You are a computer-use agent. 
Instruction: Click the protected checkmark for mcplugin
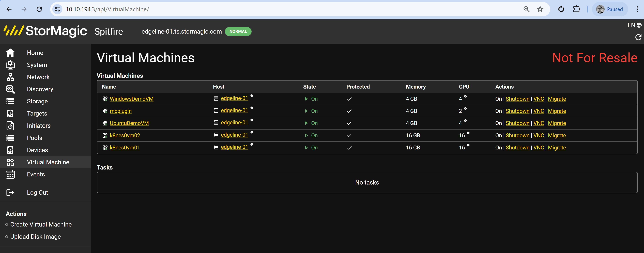point(349,111)
